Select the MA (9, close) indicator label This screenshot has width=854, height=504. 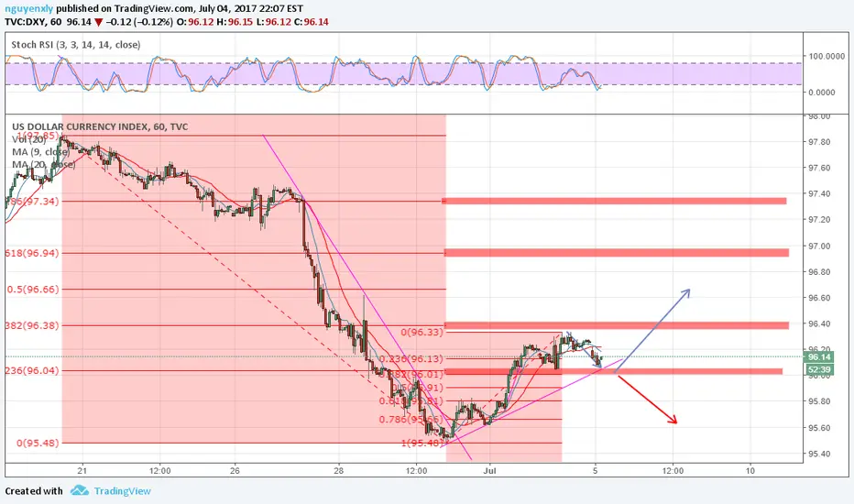[40, 151]
